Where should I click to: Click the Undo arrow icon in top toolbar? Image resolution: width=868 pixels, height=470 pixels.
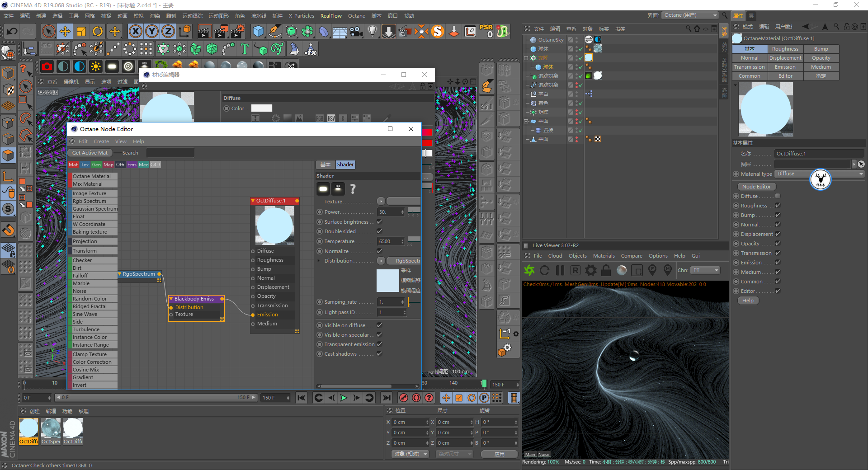[x=12, y=31]
